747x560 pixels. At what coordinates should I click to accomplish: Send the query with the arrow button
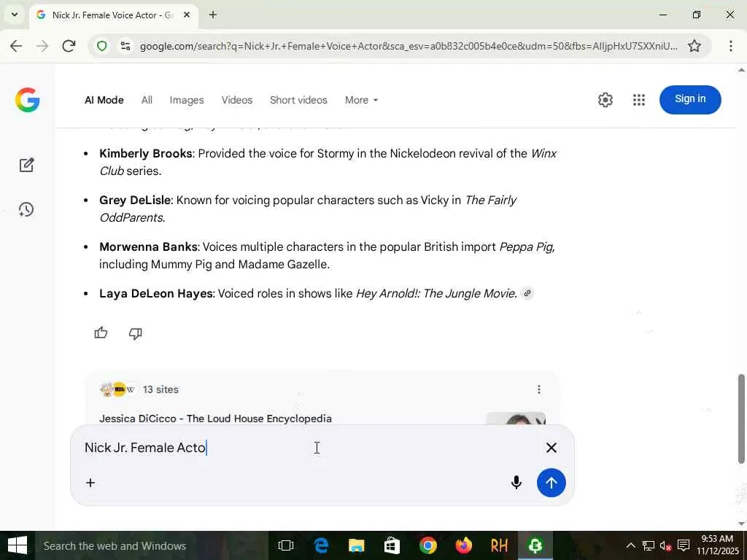(x=551, y=483)
